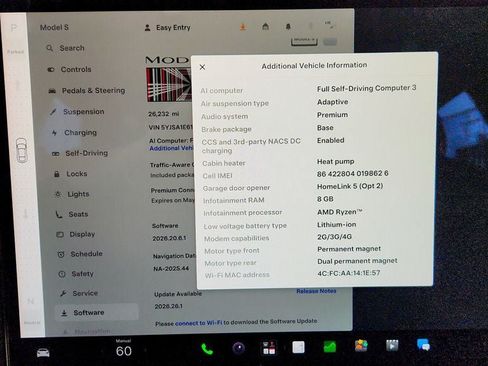Open the green energy chart app
488x366 pixels.
(x=330, y=346)
